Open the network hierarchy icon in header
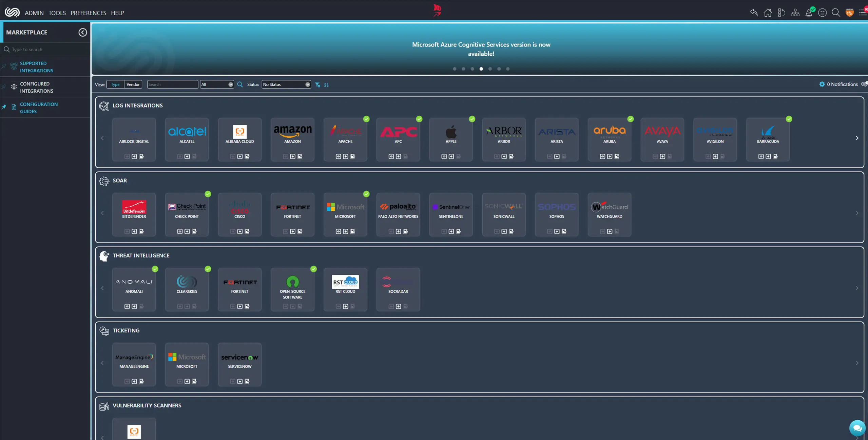This screenshot has height=440, width=868. (795, 13)
